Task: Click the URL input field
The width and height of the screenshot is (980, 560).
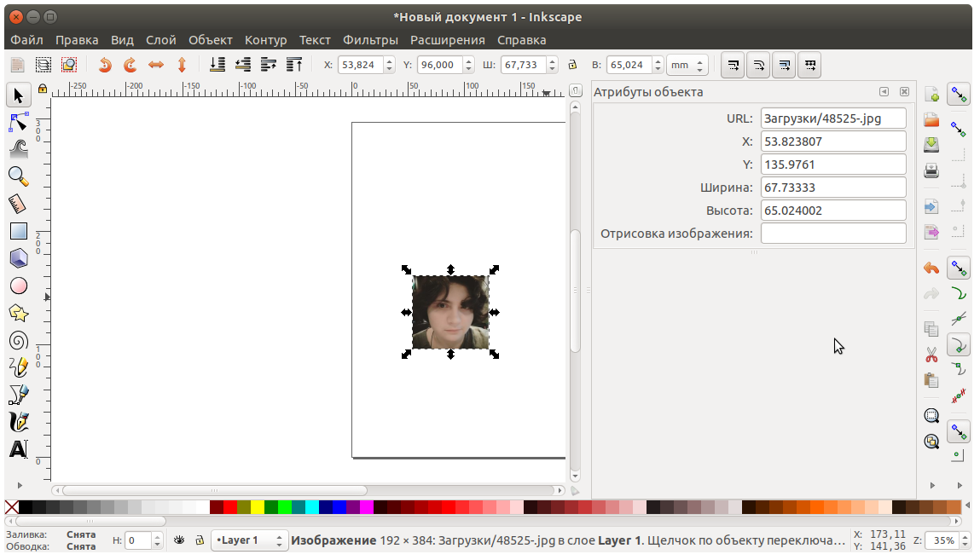Action: [832, 118]
